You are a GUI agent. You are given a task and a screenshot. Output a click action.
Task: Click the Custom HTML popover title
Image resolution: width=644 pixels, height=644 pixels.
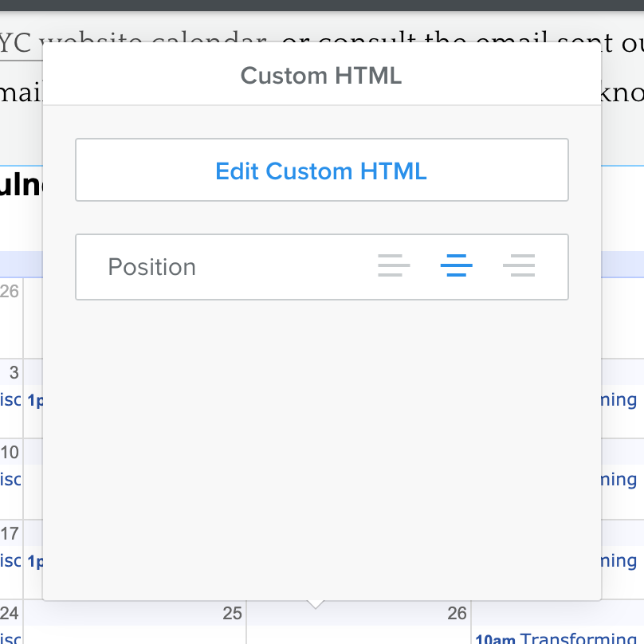tap(321, 76)
